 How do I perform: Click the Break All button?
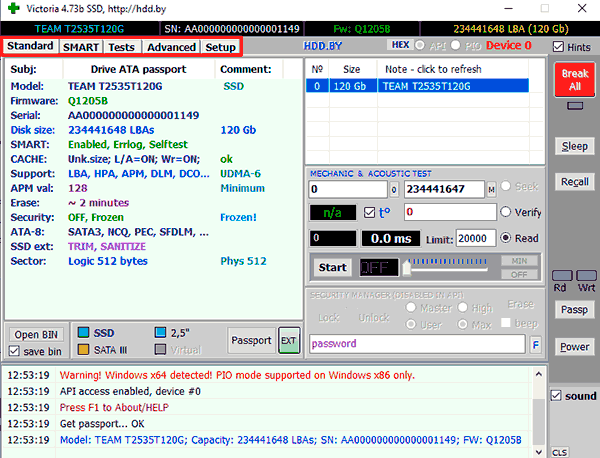(575, 80)
